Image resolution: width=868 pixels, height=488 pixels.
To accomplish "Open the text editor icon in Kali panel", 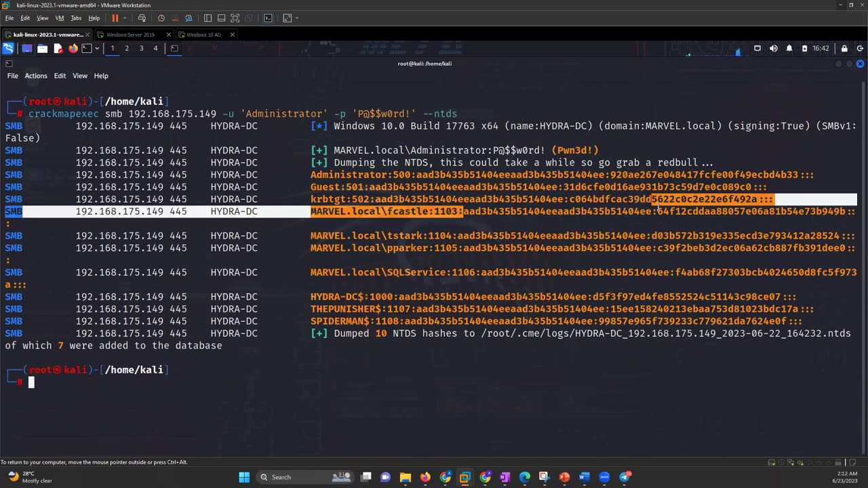I will click(58, 48).
